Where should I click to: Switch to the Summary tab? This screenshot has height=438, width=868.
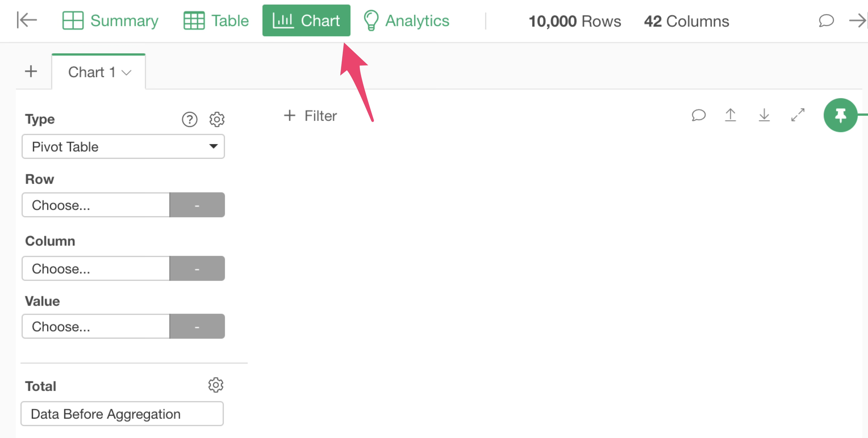[x=110, y=21]
